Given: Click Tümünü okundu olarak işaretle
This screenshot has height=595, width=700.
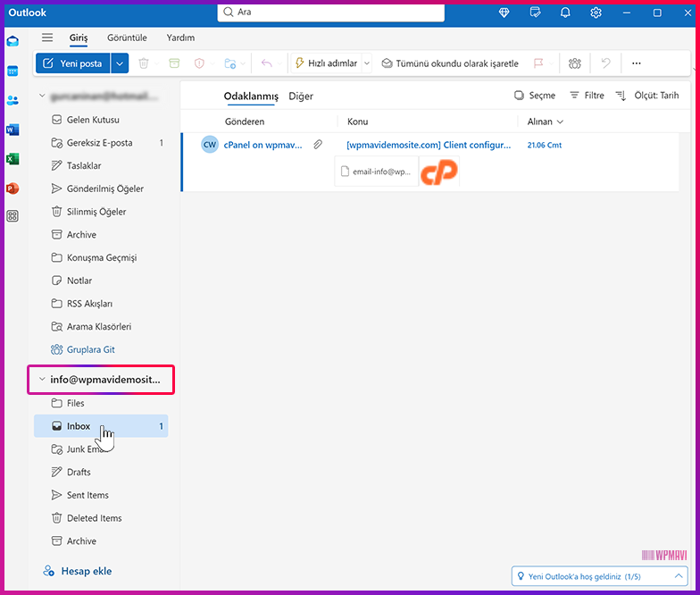Looking at the screenshot, I should pos(450,63).
